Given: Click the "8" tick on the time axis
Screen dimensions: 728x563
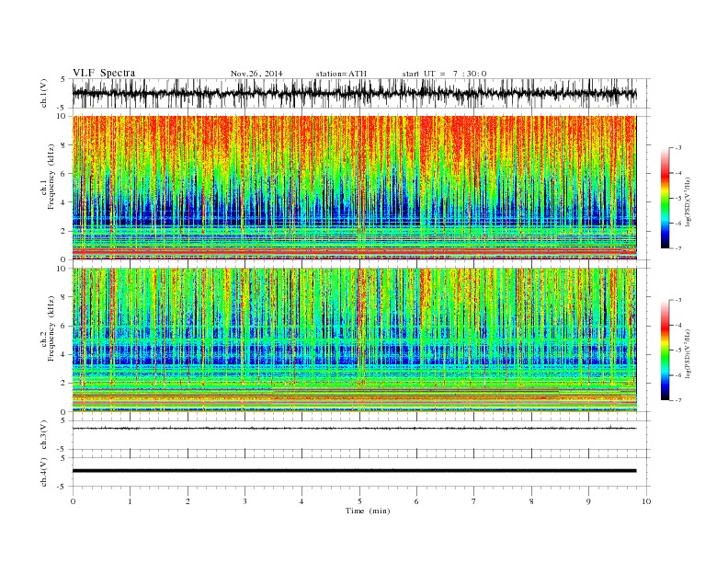Looking at the screenshot, I should pyautogui.click(x=531, y=501).
